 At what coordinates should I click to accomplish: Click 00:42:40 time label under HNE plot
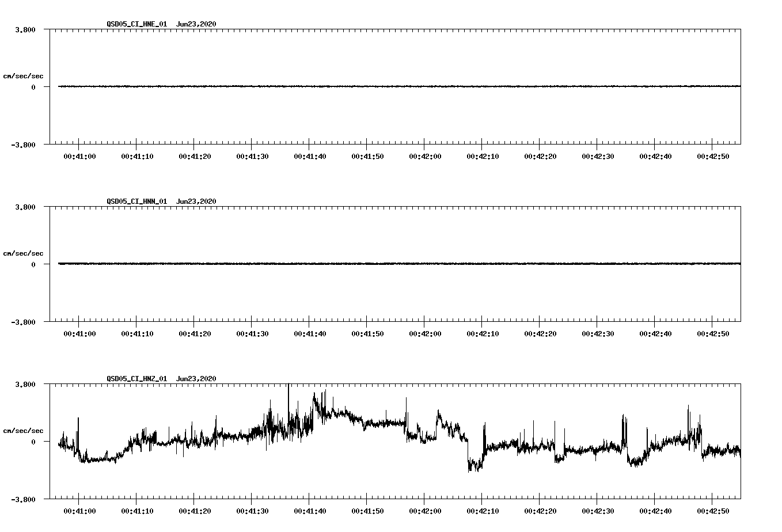655,156
